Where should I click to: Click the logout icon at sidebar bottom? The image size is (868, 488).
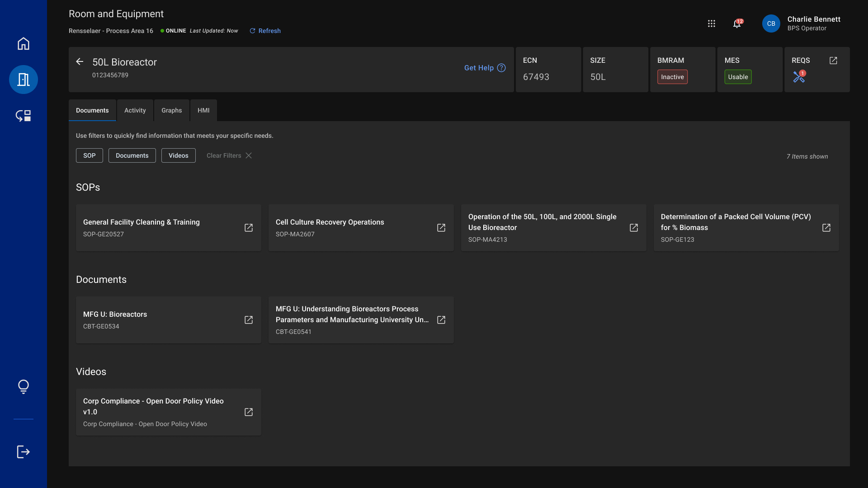tap(23, 452)
